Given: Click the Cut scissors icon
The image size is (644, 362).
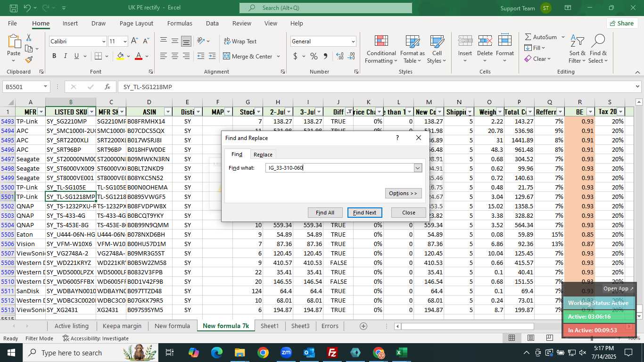Looking at the screenshot, I should point(29,37).
